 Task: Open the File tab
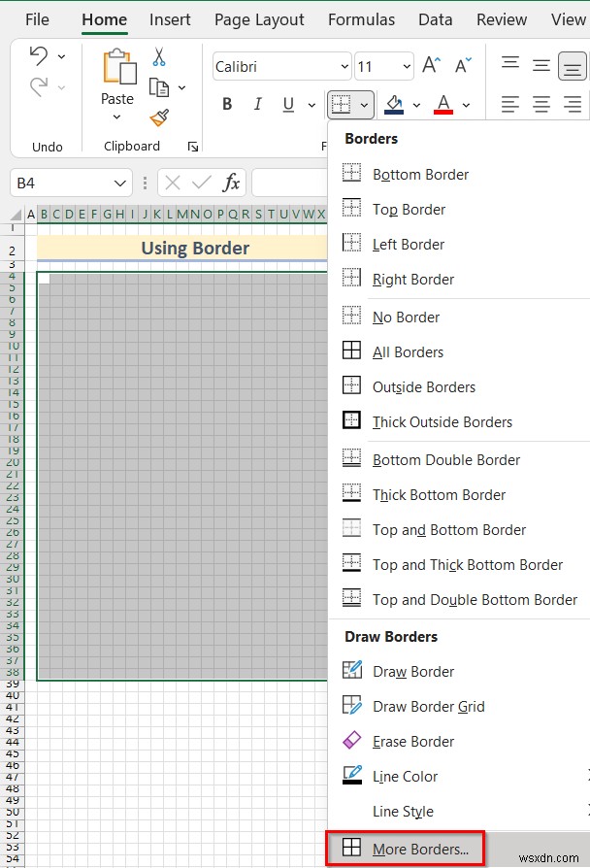point(37,20)
